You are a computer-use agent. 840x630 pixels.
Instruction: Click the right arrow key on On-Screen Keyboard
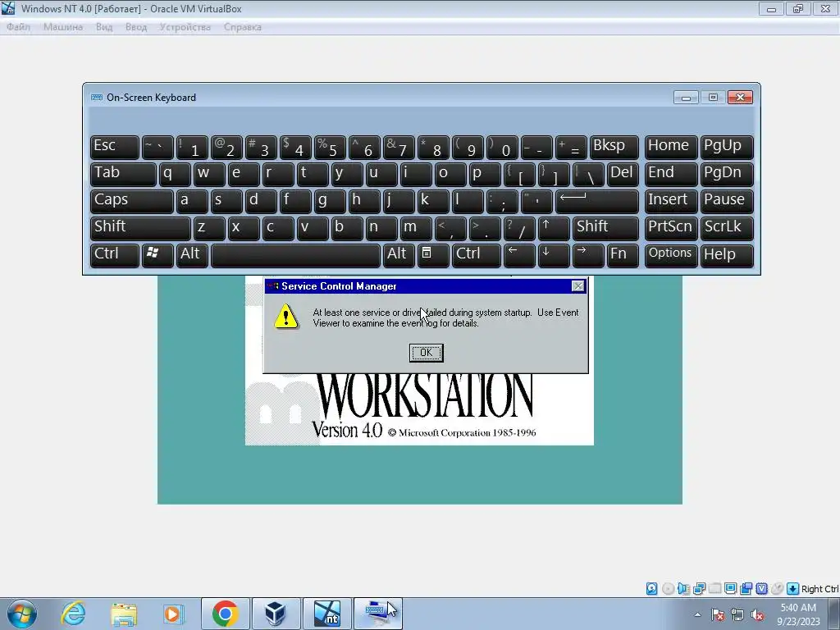tap(588, 255)
